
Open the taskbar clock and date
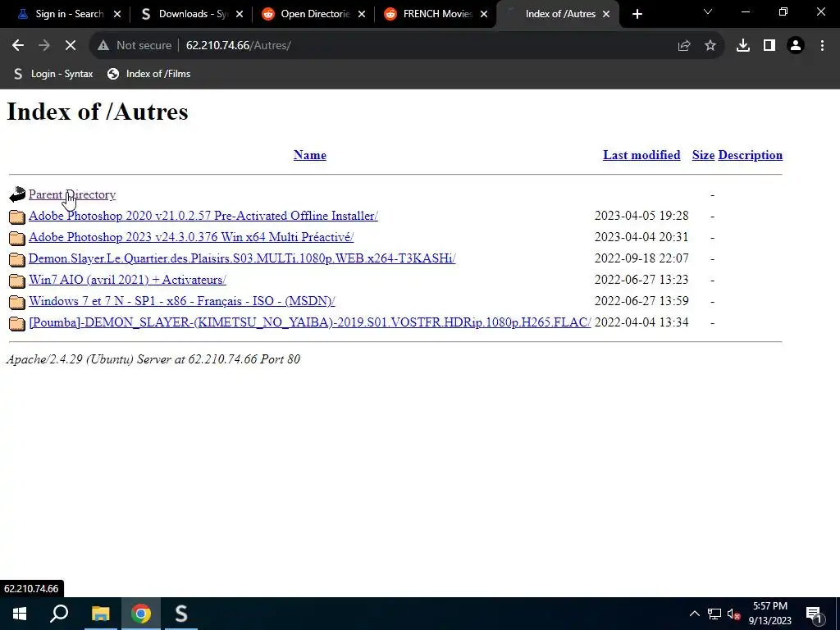click(x=769, y=614)
